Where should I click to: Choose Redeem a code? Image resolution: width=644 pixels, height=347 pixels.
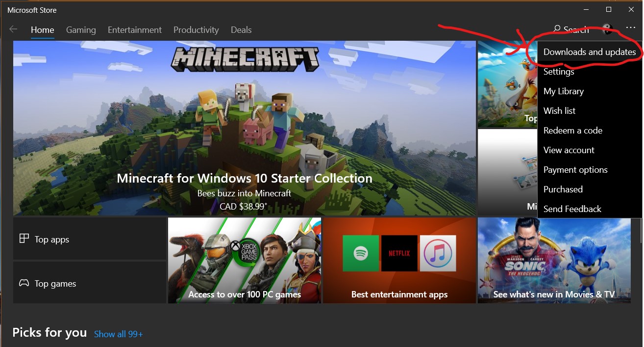590,131
